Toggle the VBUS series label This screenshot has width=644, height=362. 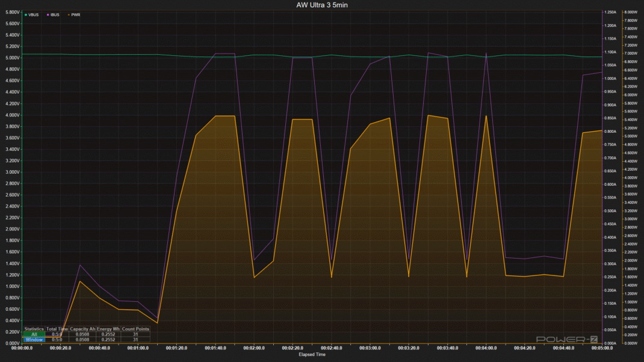coord(33,15)
